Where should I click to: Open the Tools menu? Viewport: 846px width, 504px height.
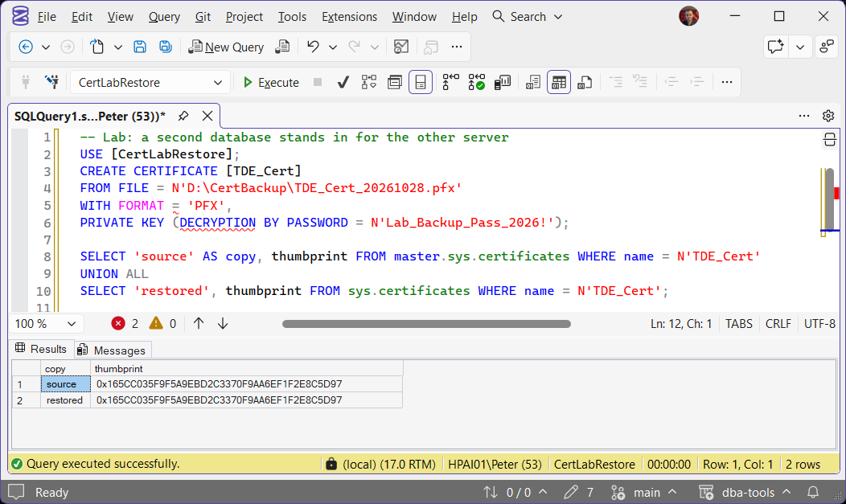pos(292,17)
